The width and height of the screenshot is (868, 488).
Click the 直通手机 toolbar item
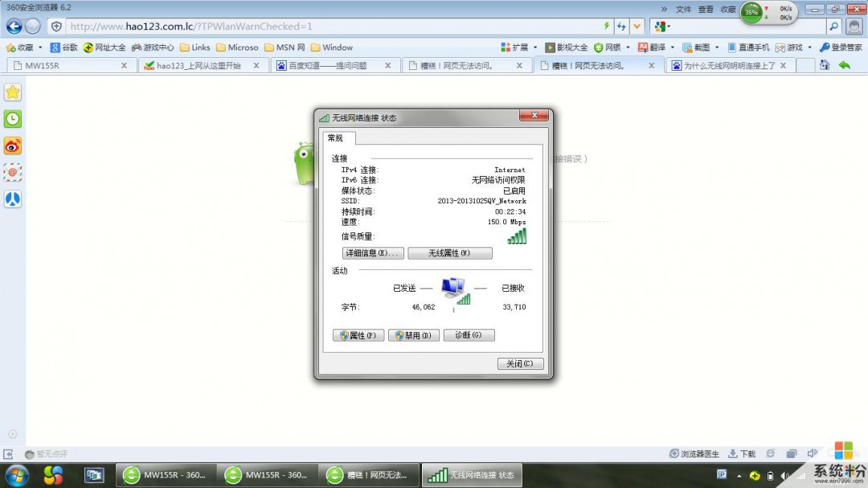(x=748, y=47)
